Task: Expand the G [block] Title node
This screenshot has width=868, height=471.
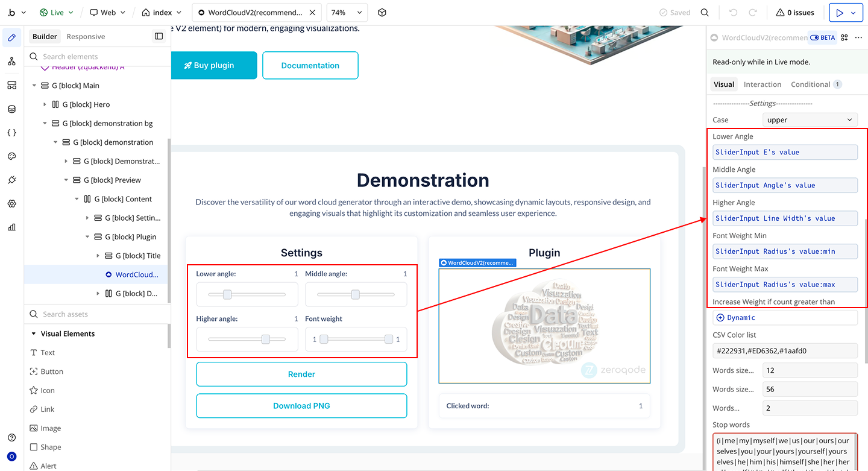Action: (x=98, y=256)
